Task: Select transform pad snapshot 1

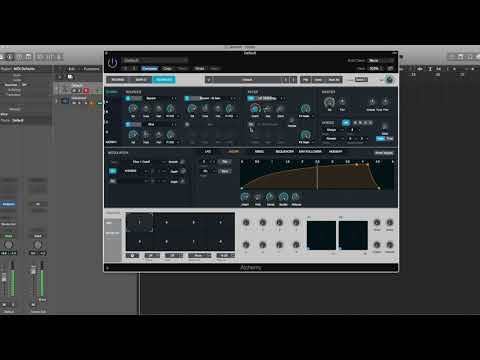Action: pos(140,222)
